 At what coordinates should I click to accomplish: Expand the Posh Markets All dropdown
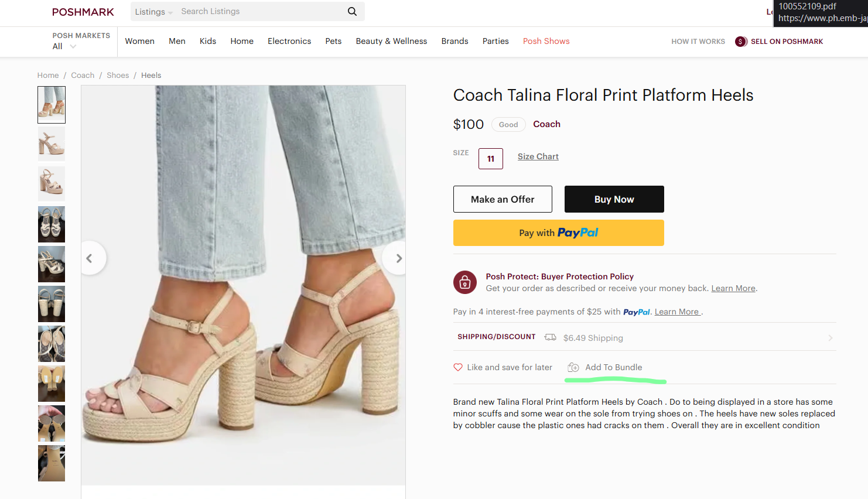64,46
